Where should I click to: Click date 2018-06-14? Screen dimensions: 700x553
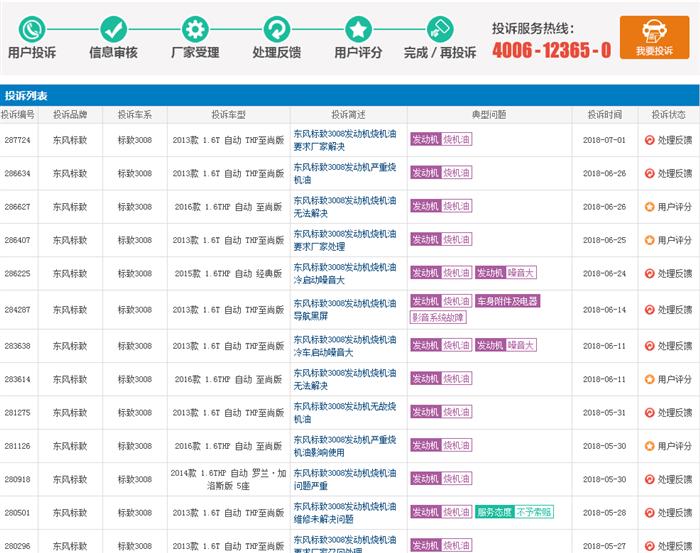coord(604,310)
